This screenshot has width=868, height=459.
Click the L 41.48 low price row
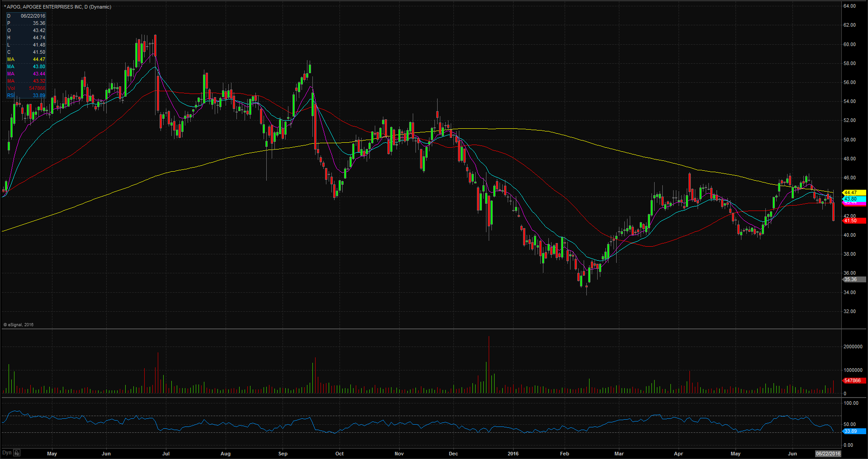[x=26, y=45]
